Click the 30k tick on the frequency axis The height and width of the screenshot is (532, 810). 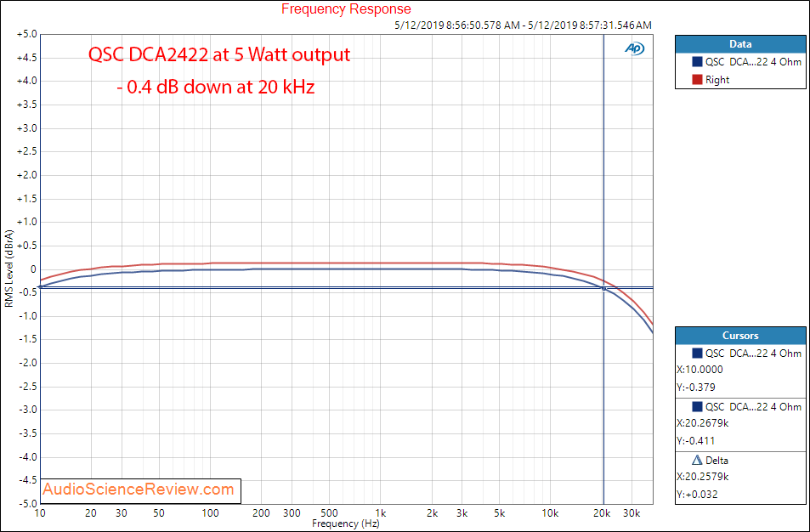tap(632, 513)
